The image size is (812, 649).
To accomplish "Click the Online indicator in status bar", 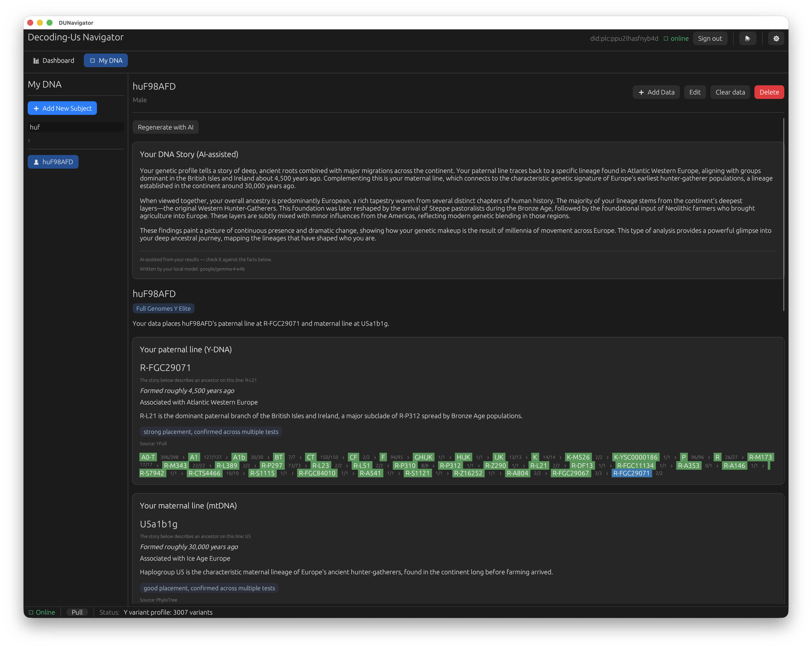I will click(x=42, y=612).
